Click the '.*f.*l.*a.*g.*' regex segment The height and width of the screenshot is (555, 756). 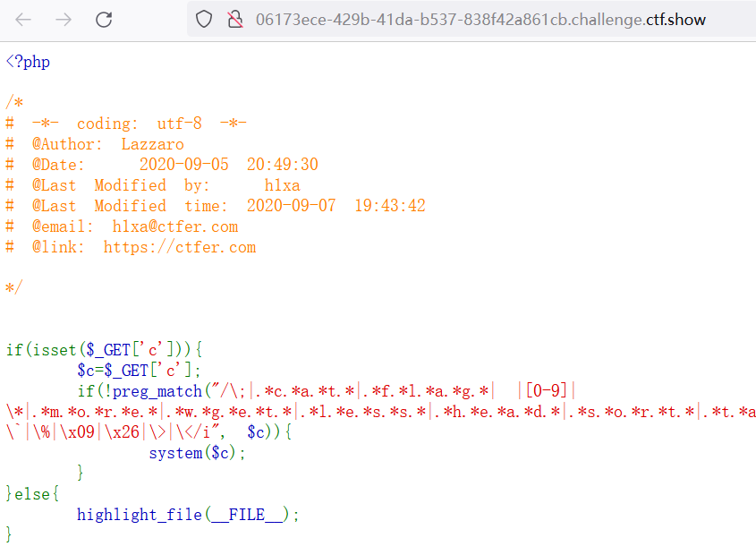pos(426,391)
